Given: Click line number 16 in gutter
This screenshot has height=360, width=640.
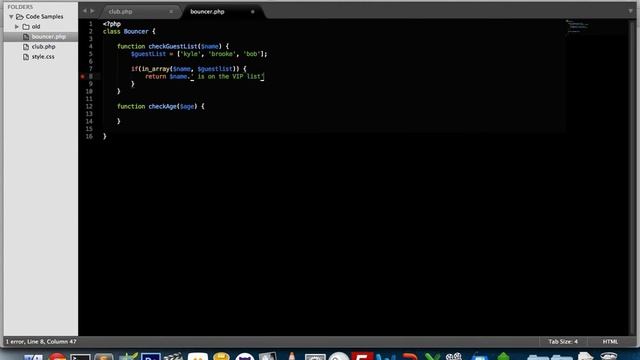Looking at the screenshot, I should point(89,136).
